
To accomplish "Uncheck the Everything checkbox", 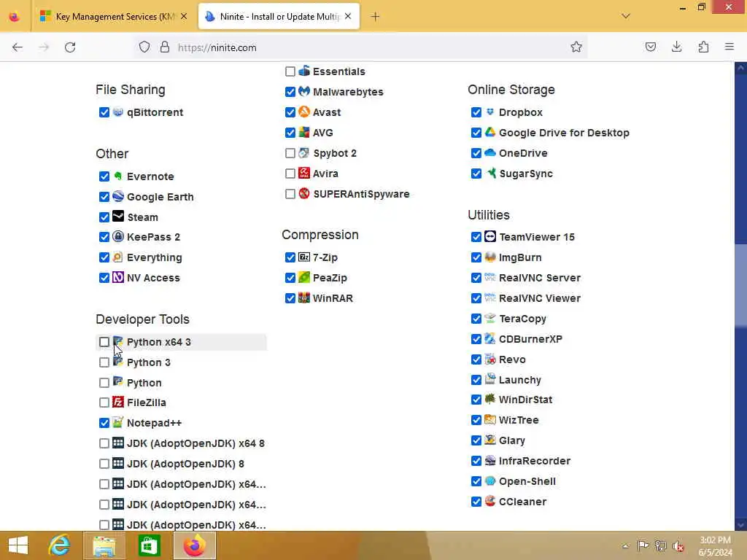I will click(x=104, y=257).
